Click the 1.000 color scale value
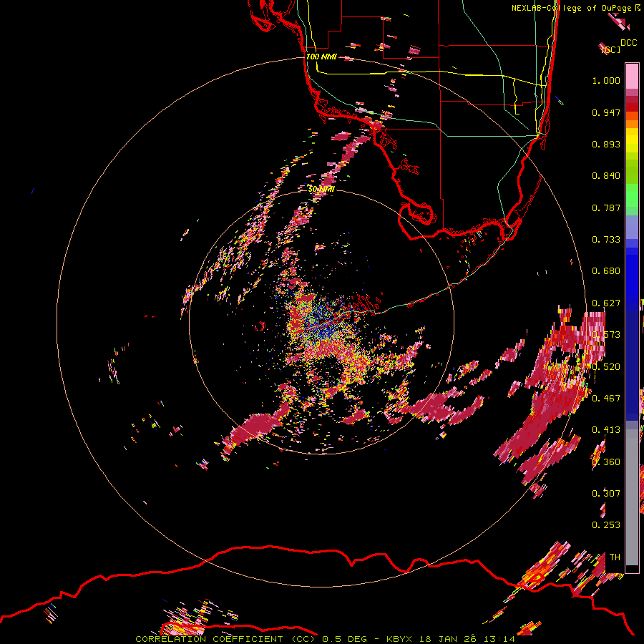Image resolution: width=644 pixels, height=644 pixels. tap(606, 81)
